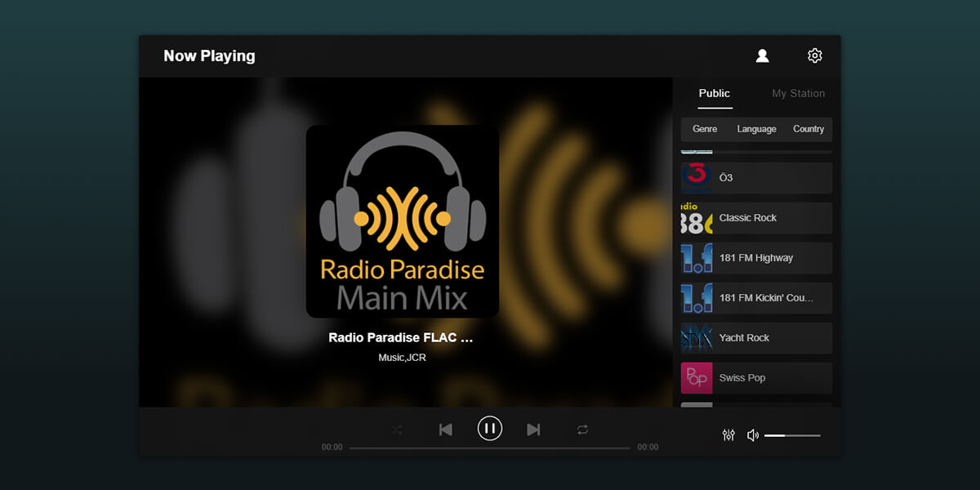Toggle repeat playback mode
The width and height of the screenshot is (980, 490).
pyautogui.click(x=582, y=430)
